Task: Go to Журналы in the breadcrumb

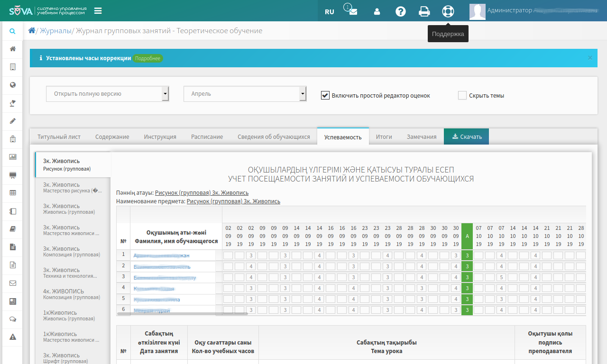Action: click(x=55, y=31)
